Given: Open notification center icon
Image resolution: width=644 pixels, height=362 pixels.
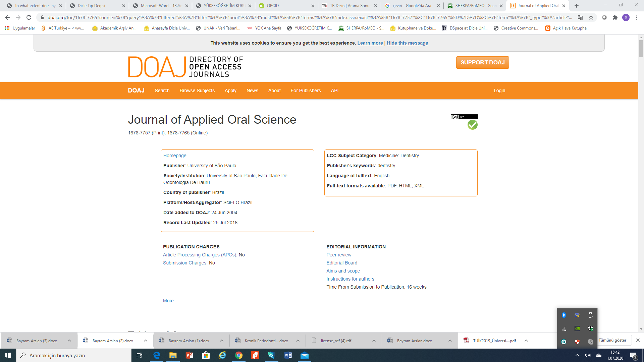Looking at the screenshot, I should (x=633, y=356).
